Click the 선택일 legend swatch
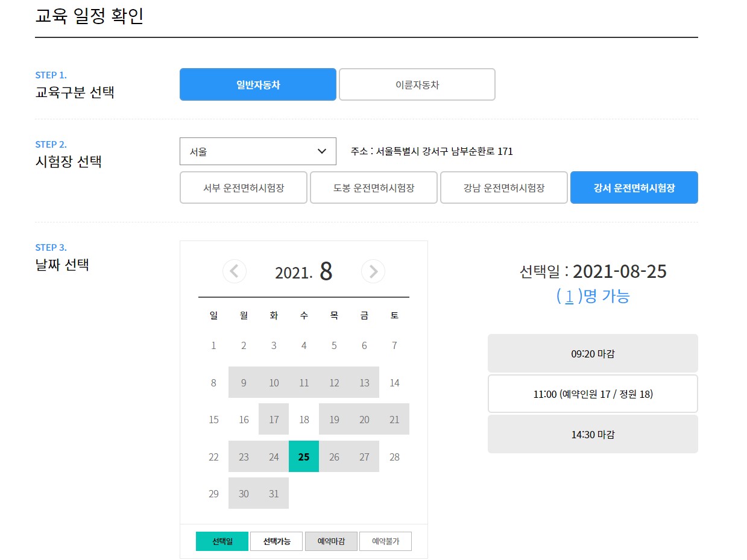The height and width of the screenshot is (560, 747). point(222,541)
